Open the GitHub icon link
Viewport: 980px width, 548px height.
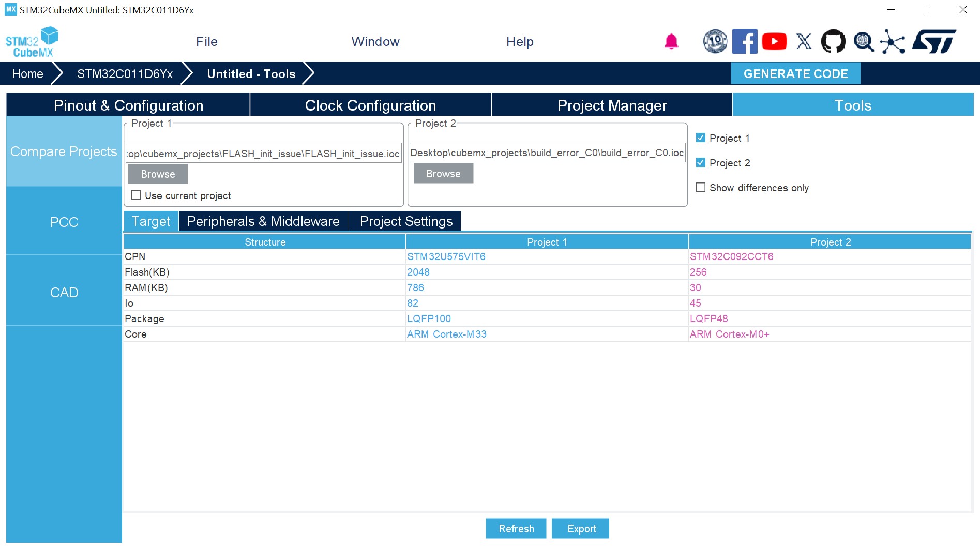833,41
